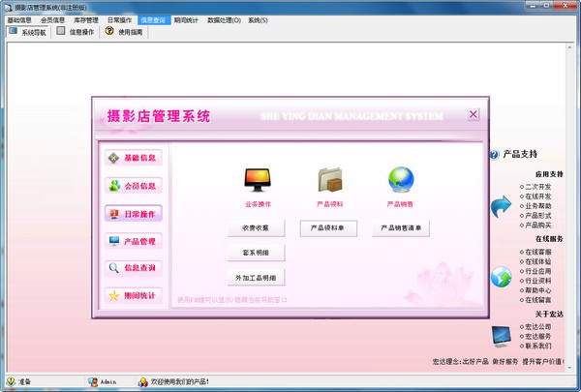Open the 库存管理 menu
The image size is (581, 392).
[x=85, y=19]
